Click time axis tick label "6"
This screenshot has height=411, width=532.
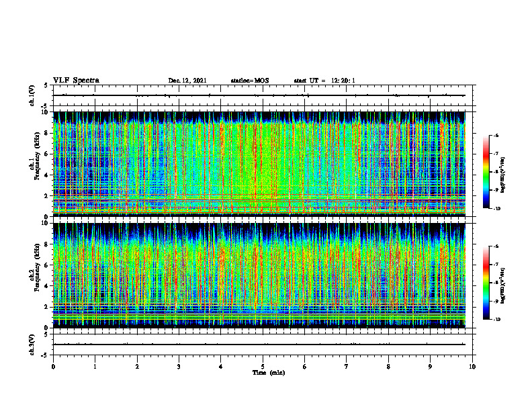[305, 367]
